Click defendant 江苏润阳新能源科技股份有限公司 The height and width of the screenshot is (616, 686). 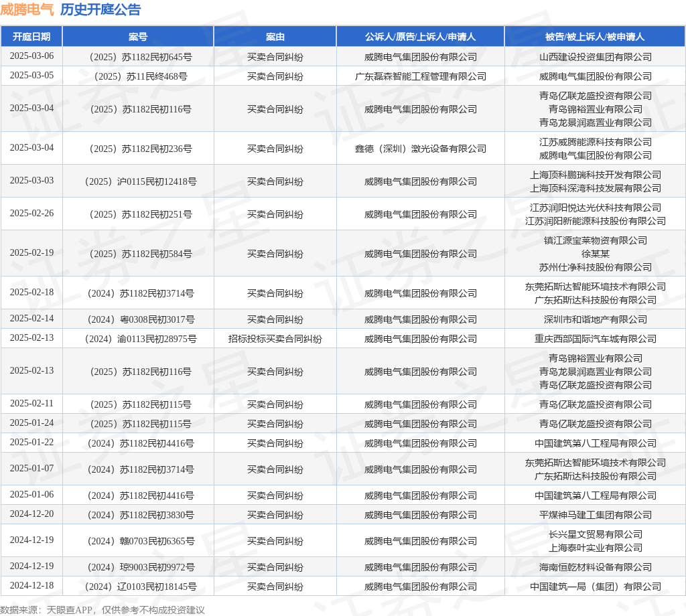(x=596, y=221)
